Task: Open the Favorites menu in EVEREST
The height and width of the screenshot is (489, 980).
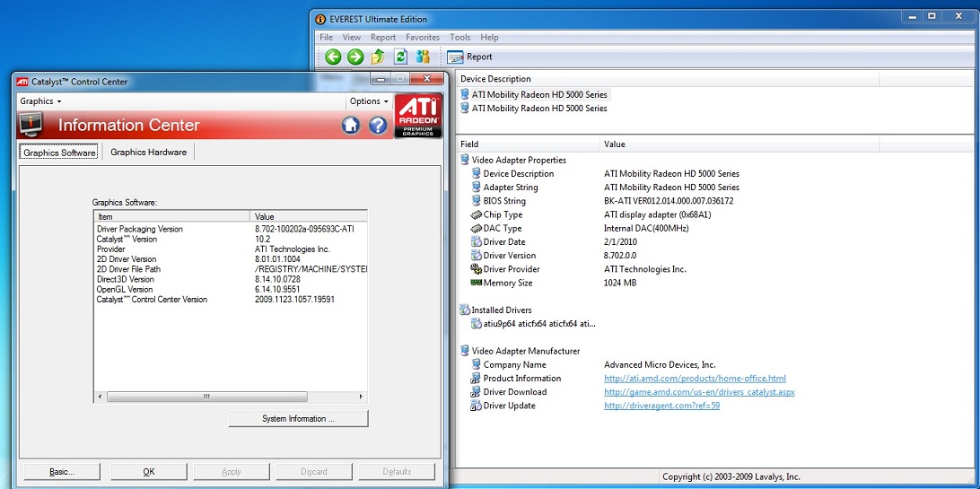Action: point(423,38)
